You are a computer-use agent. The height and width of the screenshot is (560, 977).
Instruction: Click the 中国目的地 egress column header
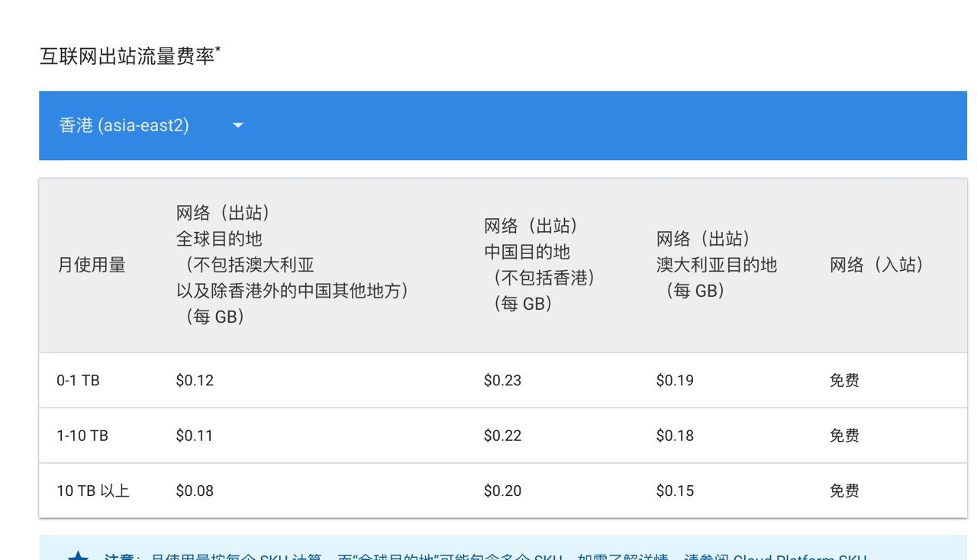(539, 265)
